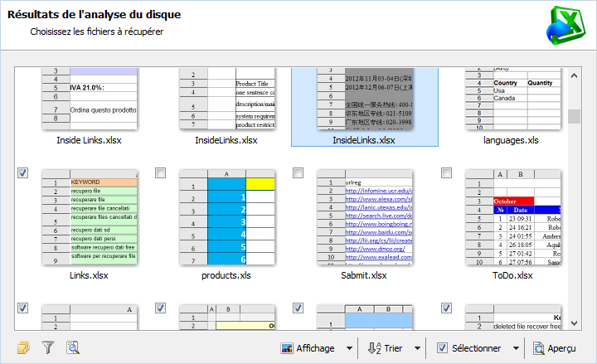
Task: Expand the Sélectionner dropdown arrow
Action: click(516, 348)
